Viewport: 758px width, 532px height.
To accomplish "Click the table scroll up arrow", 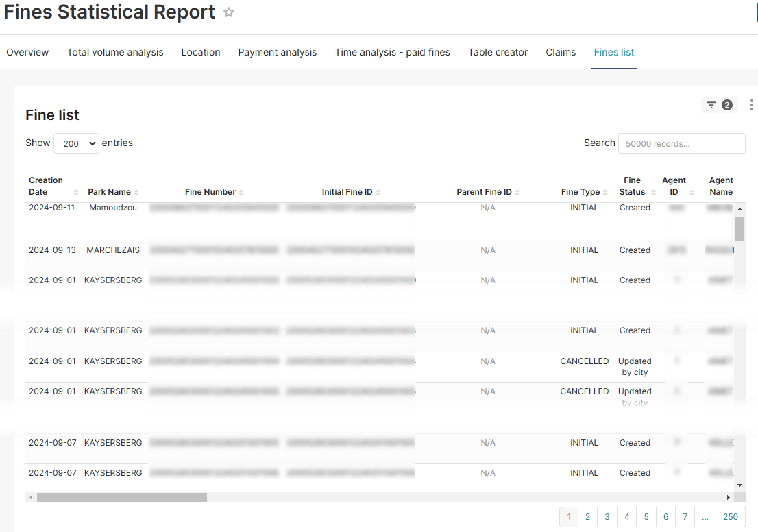I will [739, 209].
